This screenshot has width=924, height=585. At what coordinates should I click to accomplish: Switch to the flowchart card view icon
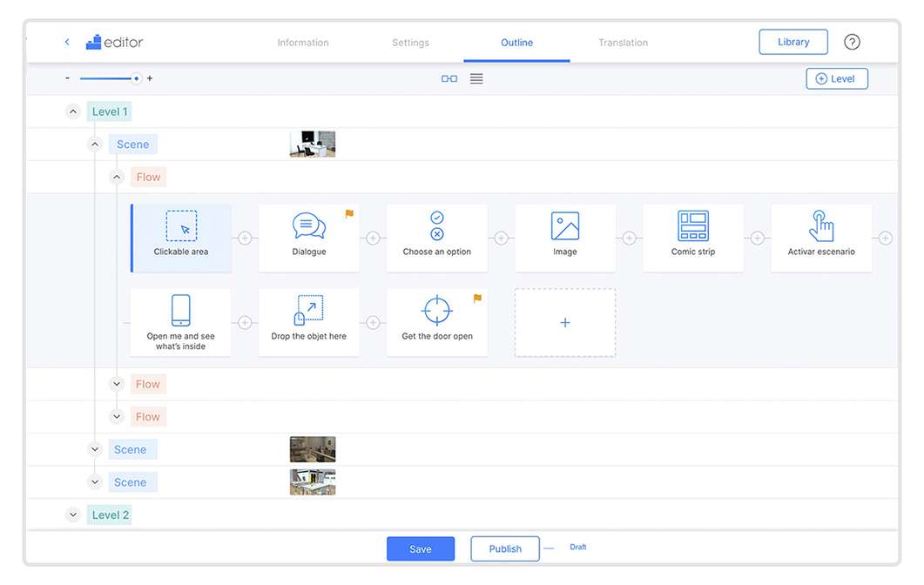(x=449, y=78)
